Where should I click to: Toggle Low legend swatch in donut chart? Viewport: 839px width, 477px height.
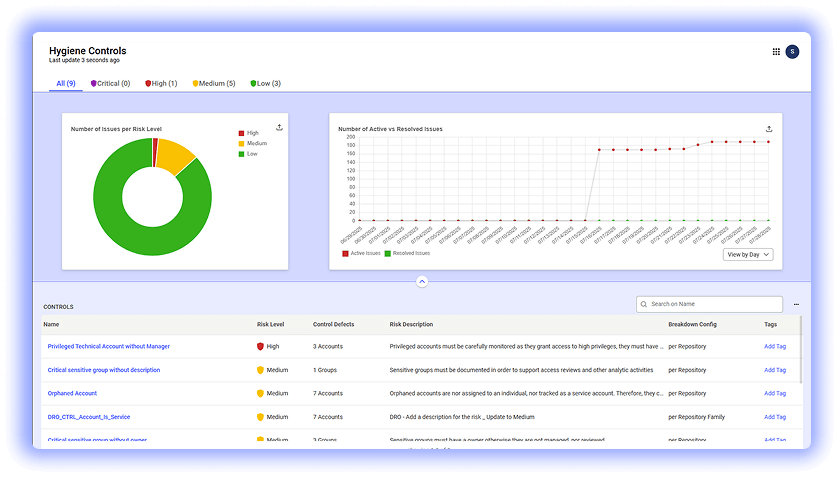[241, 154]
